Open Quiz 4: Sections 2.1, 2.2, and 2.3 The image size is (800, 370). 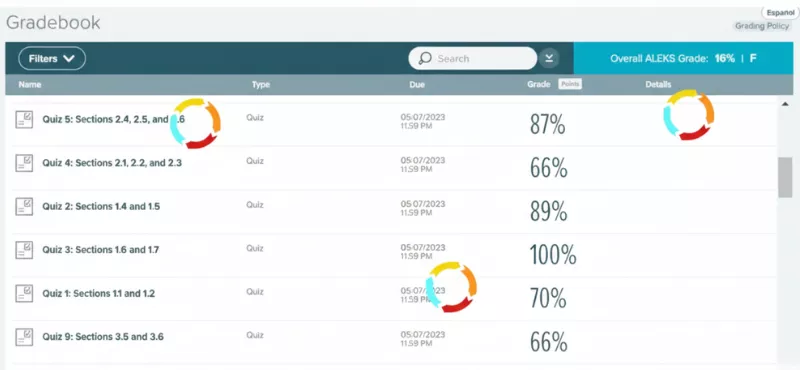pyautogui.click(x=112, y=163)
